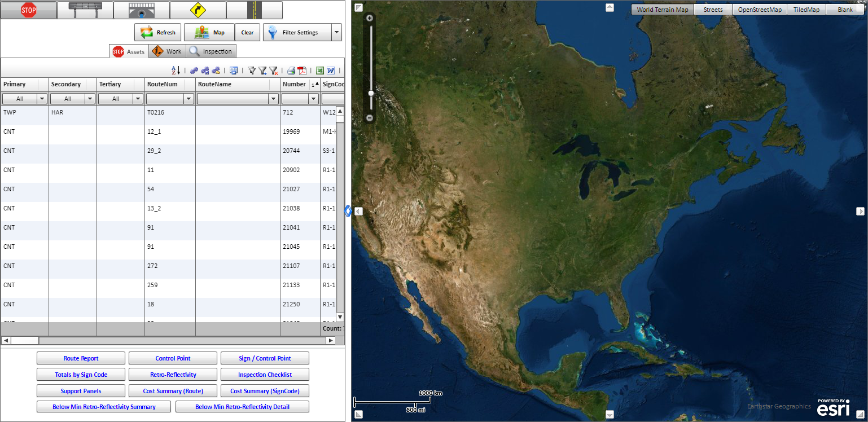Open the RouteNum filter dropdown
The height and width of the screenshot is (422, 868).
point(188,99)
